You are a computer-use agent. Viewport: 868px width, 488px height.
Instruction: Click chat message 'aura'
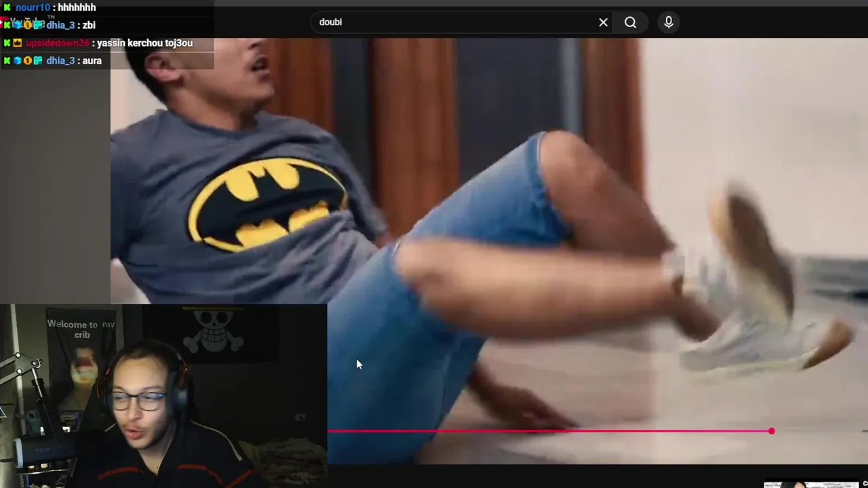(x=92, y=60)
